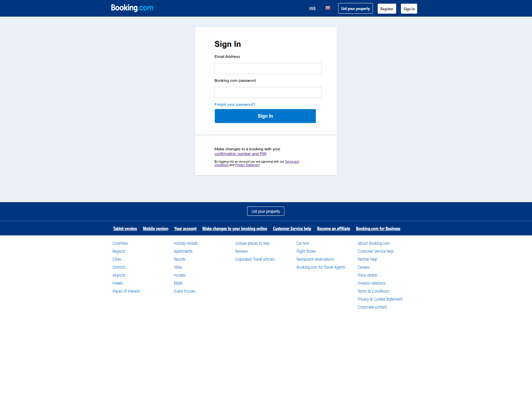532x399 pixels.
Task: Switch to Tablet version
Action: tap(125, 229)
